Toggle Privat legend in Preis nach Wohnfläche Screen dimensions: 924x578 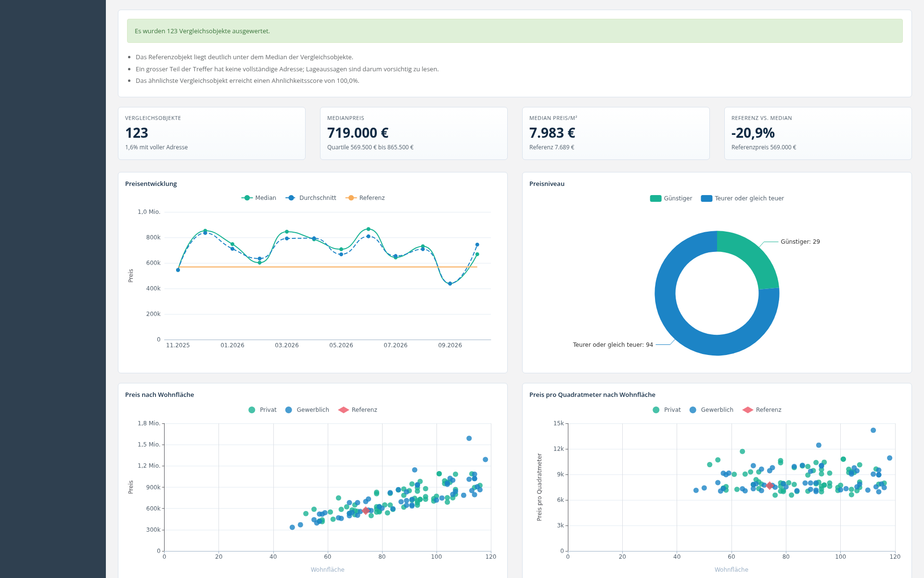pos(262,410)
